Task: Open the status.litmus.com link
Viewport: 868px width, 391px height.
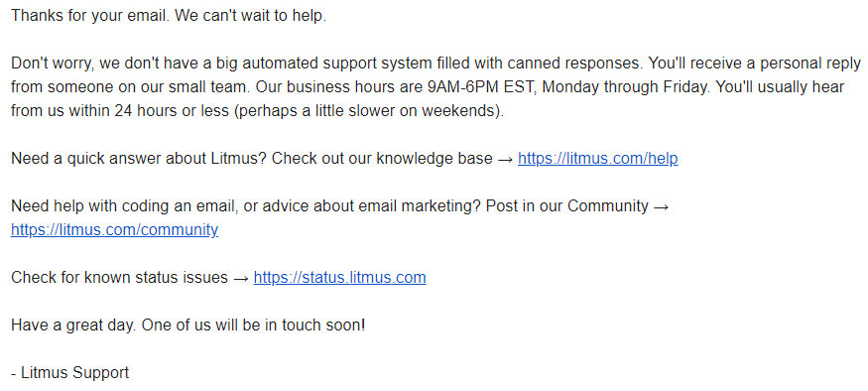Action: [340, 278]
